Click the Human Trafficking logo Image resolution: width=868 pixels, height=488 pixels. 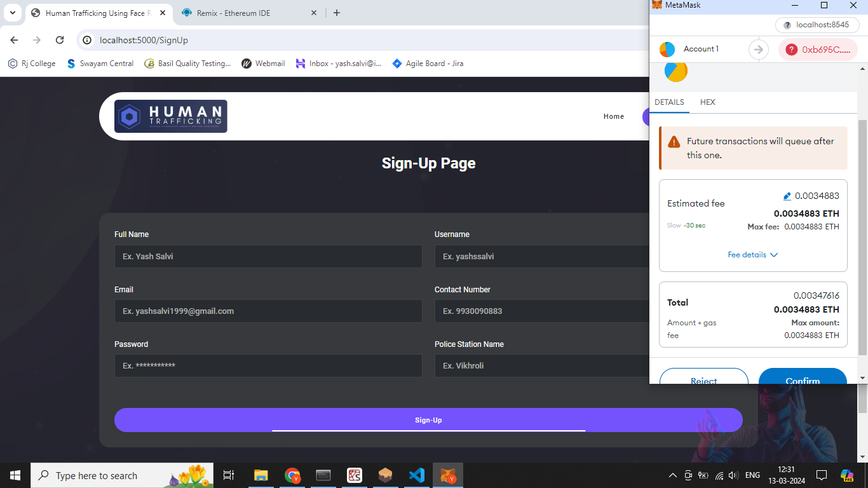(x=170, y=116)
